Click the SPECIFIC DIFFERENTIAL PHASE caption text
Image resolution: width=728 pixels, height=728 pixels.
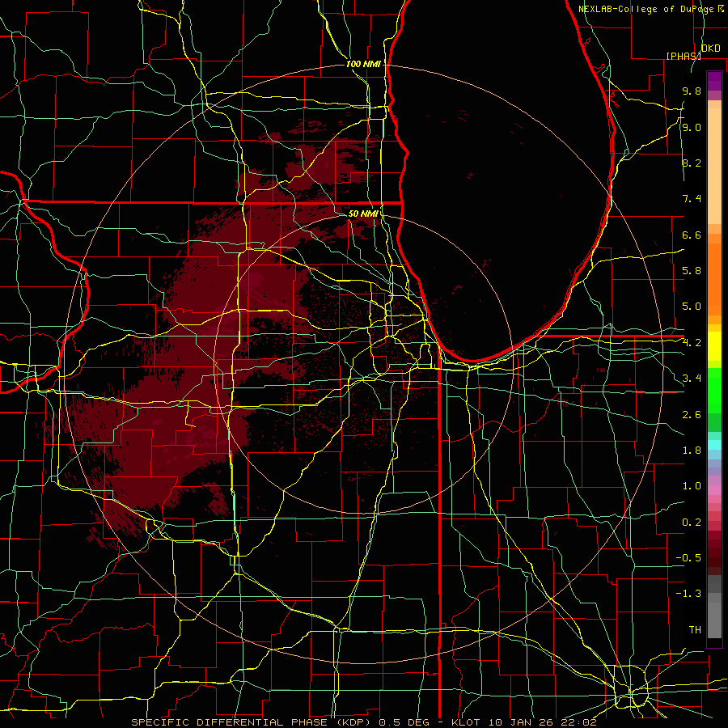(229, 722)
